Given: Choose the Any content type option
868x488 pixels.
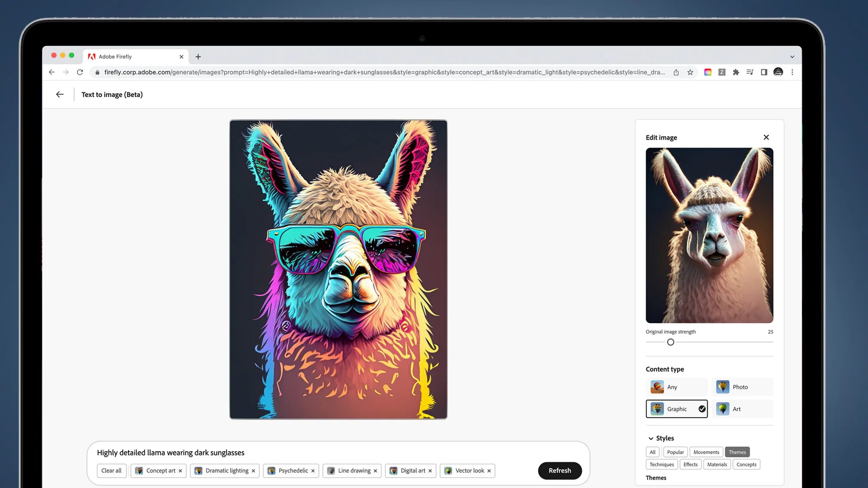Looking at the screenshot, I should [676, 387].
